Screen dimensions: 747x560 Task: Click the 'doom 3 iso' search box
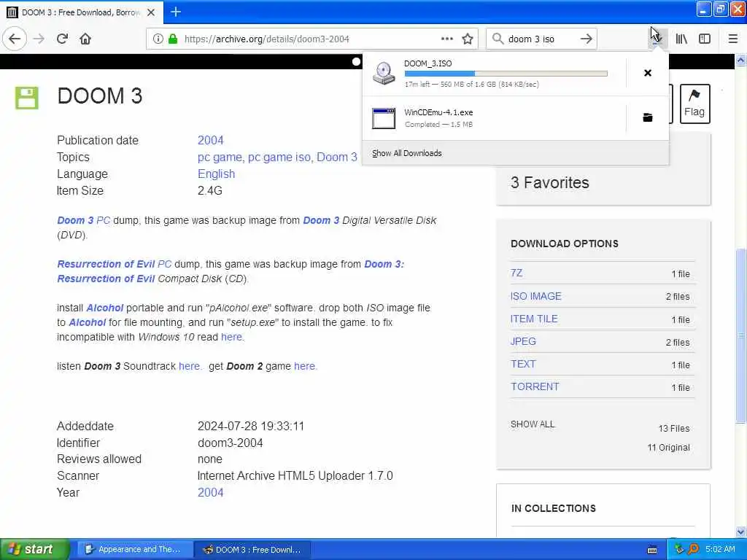click(541, 39)
